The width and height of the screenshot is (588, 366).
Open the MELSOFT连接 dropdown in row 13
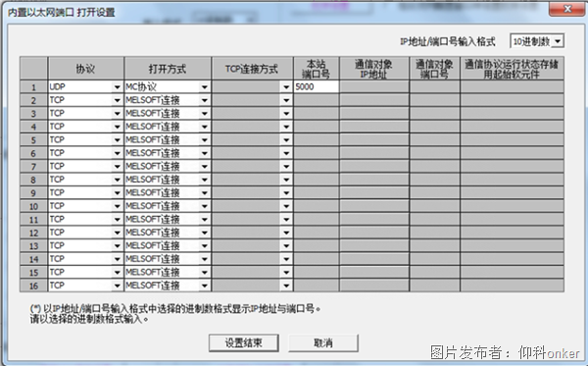click(205, 246)
